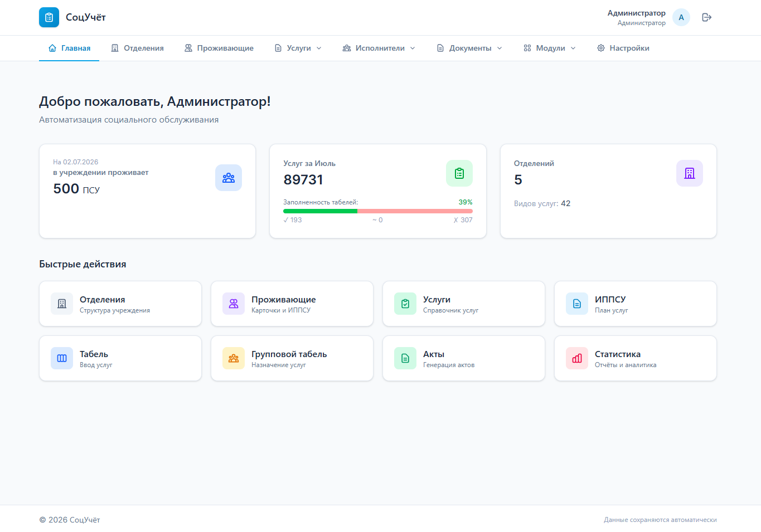This screenshot has width=761, height=532.
Task: Click the Отделений count '5'
Action: tap(518, 179)
